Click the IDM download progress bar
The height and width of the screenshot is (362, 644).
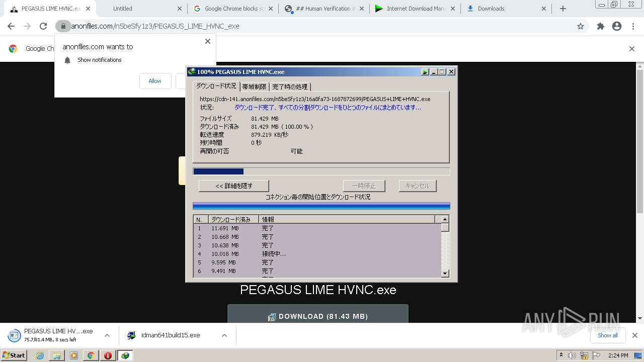click(x=321, y=171)
